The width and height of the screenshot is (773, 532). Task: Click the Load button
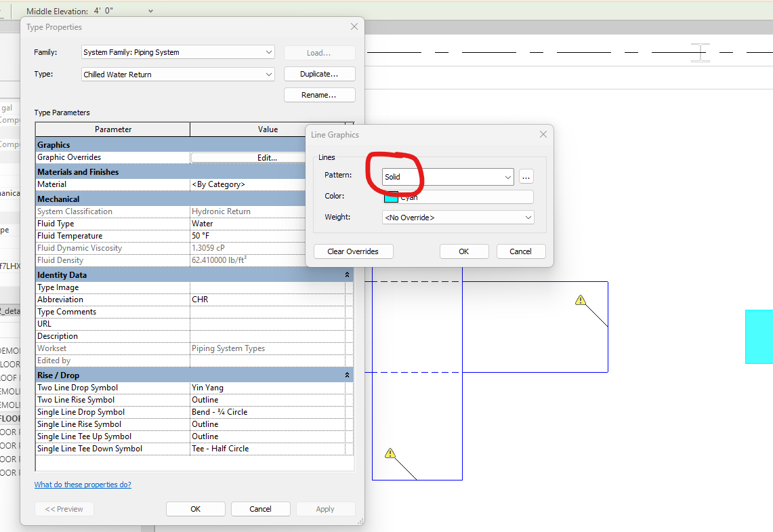(x=319, y=52)
